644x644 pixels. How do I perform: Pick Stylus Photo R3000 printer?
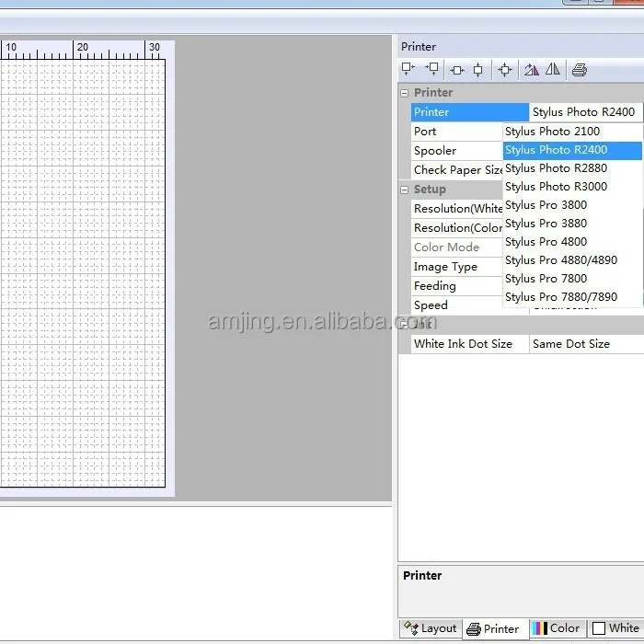click(572, 187)
